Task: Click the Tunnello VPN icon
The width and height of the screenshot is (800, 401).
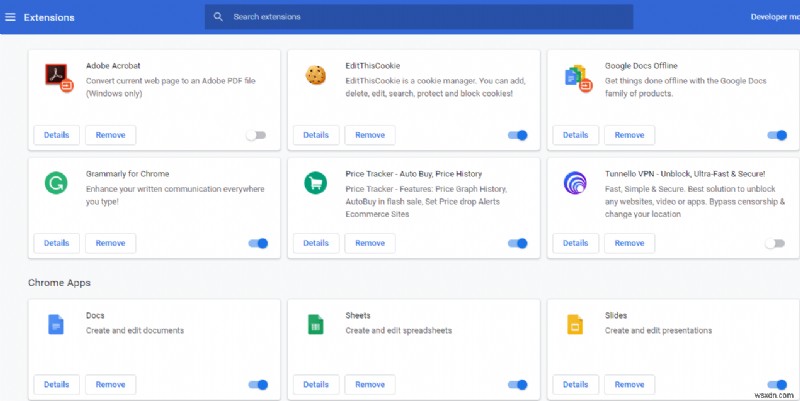Action: click(575, 183)
